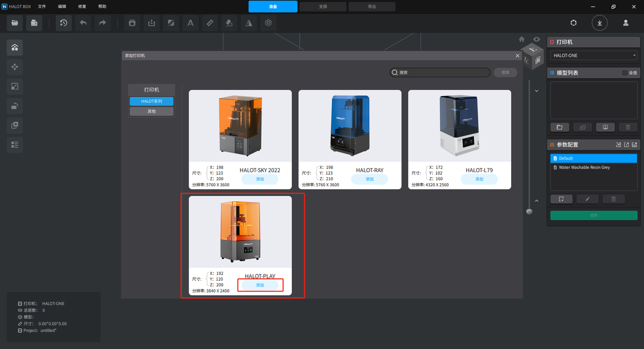This screenshot has height=349, width=644.
Task: Open the HALOT-ONE printer dropdown
Action: coord(594,55)
